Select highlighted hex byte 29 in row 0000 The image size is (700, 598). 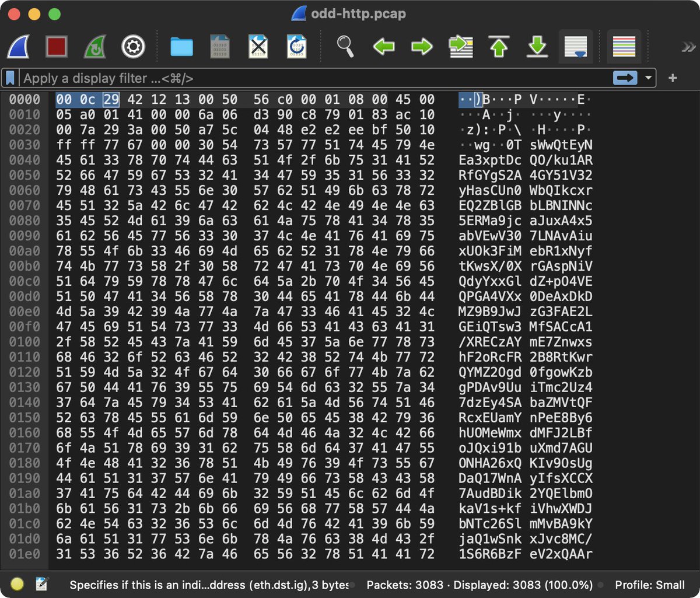tap(111, 100)
